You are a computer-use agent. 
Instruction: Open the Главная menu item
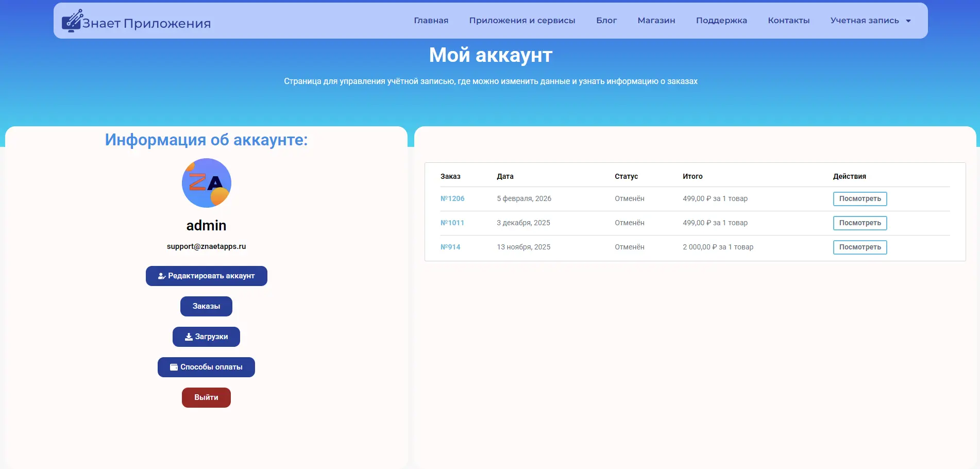point(431,21)
